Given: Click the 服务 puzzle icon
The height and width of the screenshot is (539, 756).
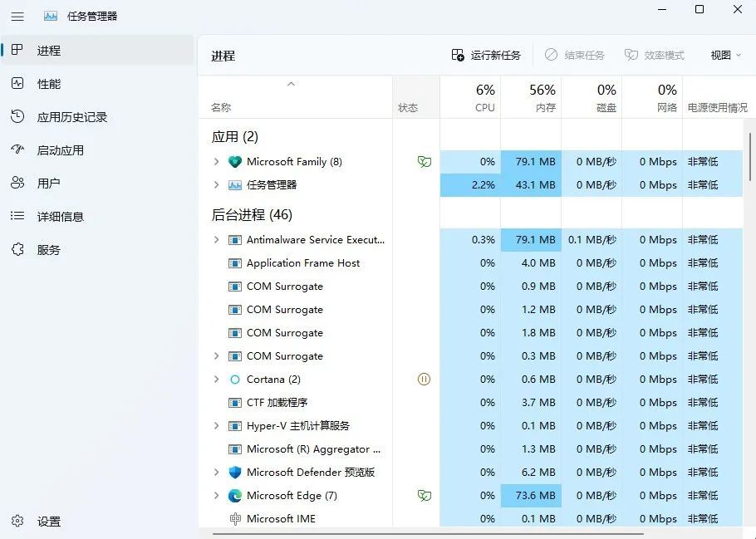Looking at the screenshot, I should pyautogui.click(x=17, y=249).
